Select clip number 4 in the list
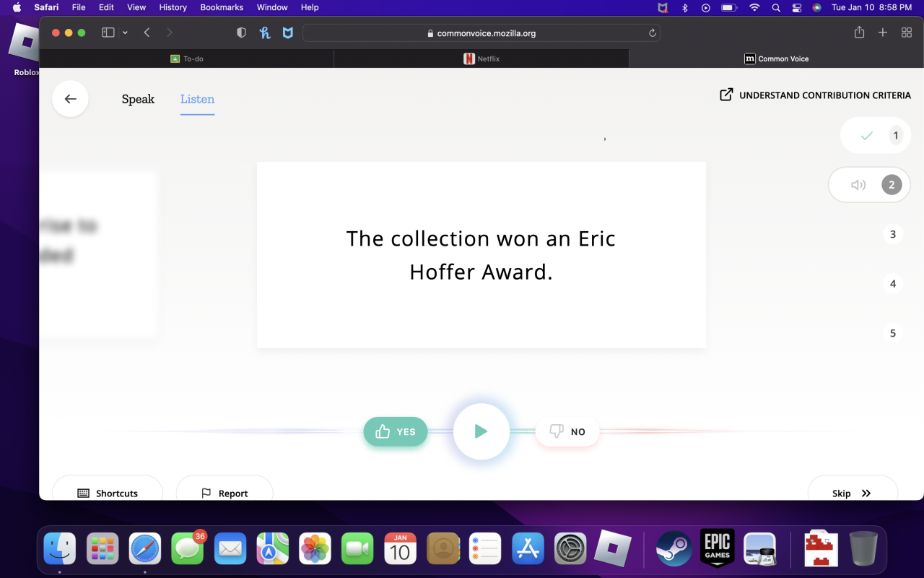The image size is (924, 578). pos(893,284)
